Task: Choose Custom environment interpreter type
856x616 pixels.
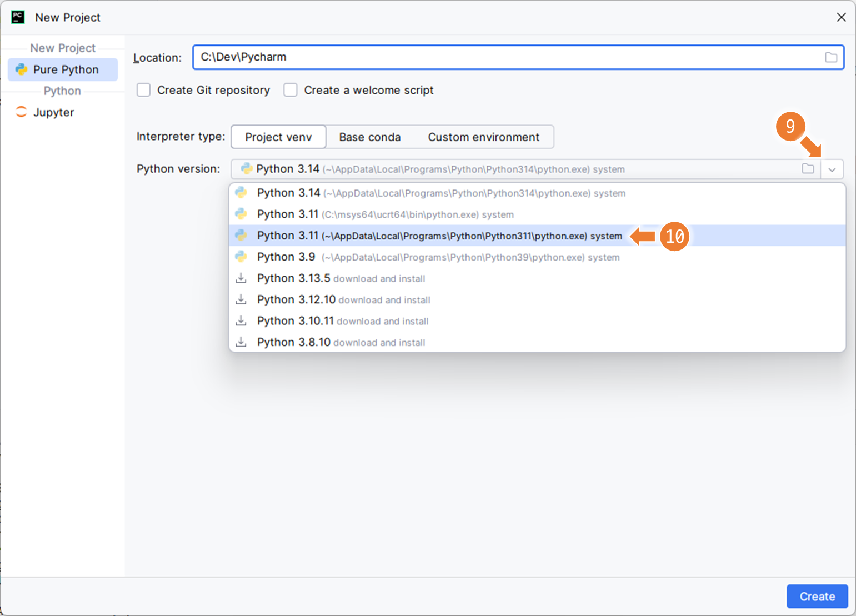Action: click(x=484, y=137)
